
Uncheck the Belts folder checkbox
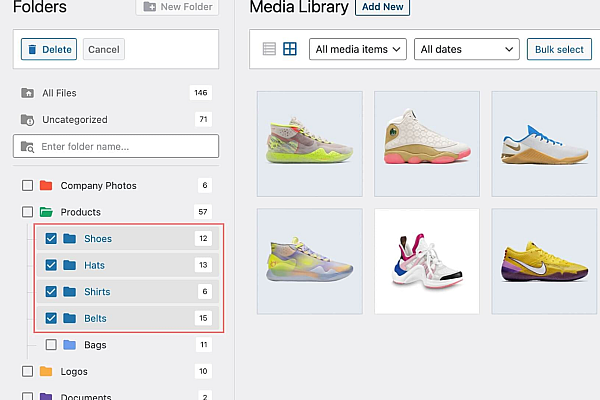click(51, 319)
